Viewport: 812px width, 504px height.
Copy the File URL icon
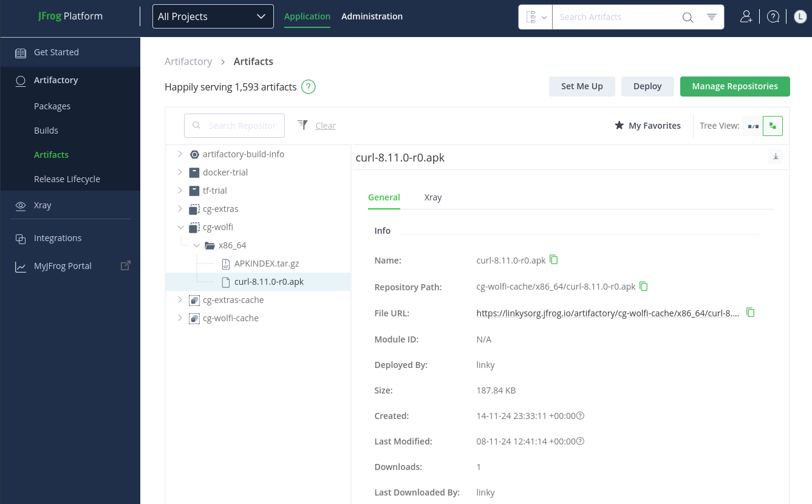point(750,313)
